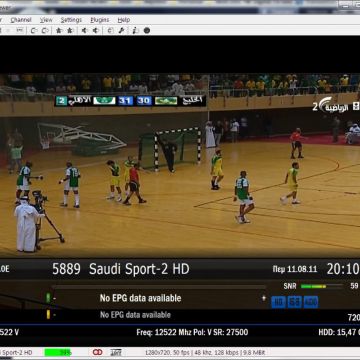Click the red status bar icon
This screenshot has height=360, width=360.
98,352
